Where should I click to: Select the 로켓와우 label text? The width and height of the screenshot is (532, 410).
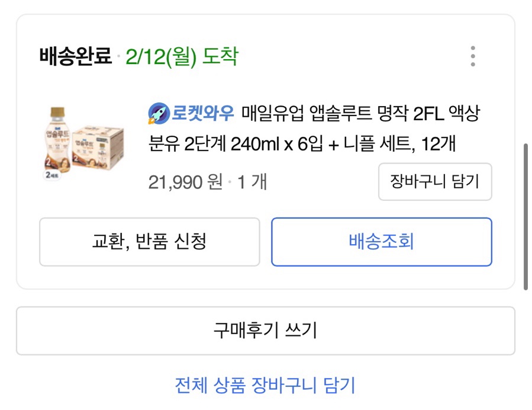click(203, 113)
